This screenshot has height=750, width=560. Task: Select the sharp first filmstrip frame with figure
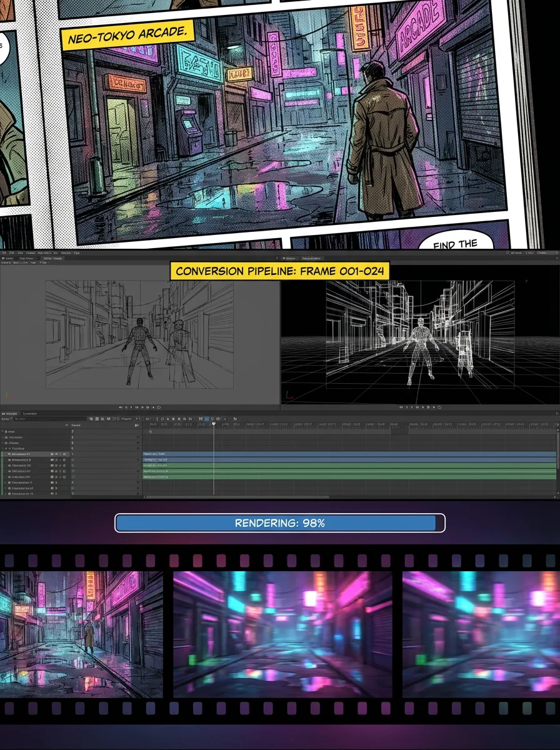81,634
